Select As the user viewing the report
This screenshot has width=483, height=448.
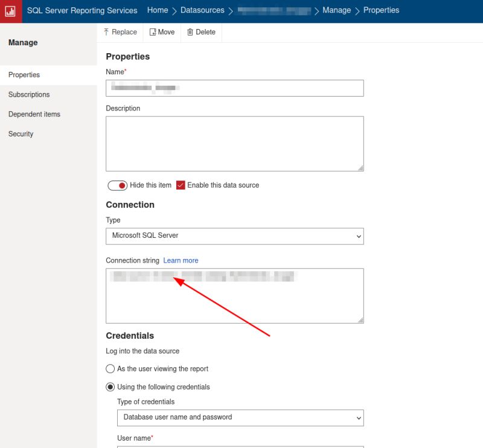[x=110, y=369]
